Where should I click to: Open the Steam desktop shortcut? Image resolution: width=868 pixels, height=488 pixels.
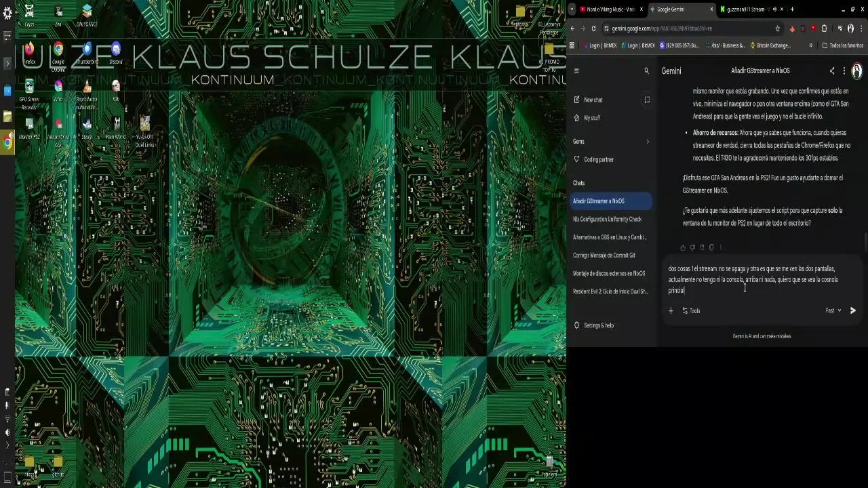pyautogui.click(x=87, y=127)
